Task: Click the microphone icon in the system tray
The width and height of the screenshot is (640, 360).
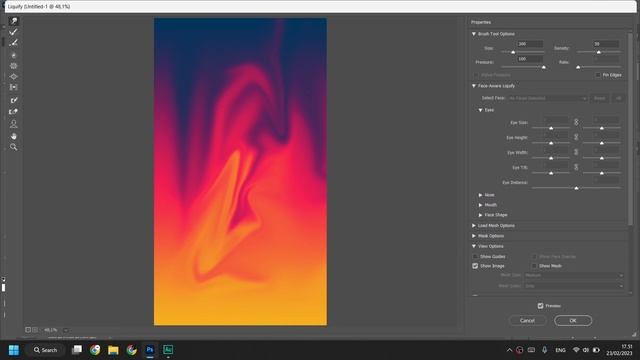Action: point(544,350)
